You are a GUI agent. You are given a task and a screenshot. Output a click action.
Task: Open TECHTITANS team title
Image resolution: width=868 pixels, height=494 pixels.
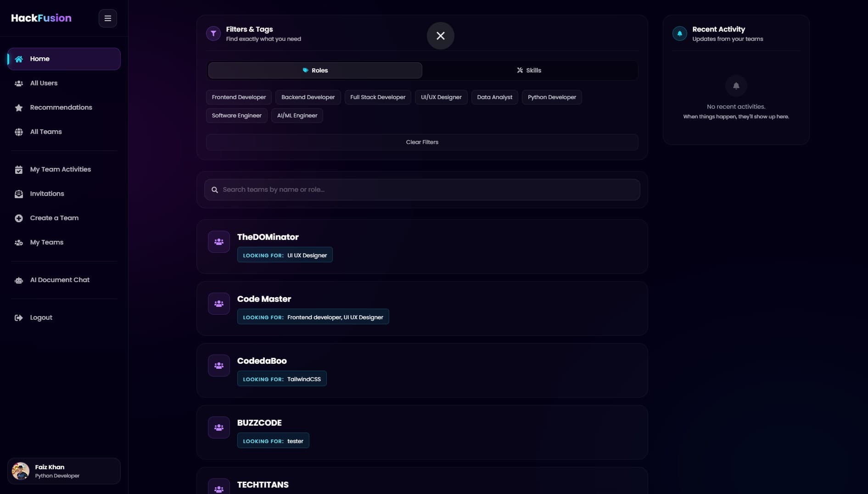[x=263, y=485]
